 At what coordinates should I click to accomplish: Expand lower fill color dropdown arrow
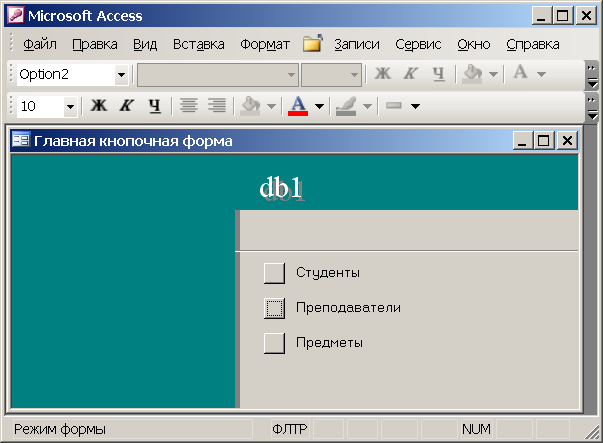coord(271,106)
